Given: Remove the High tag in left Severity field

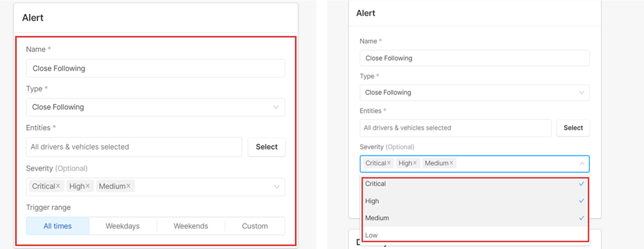Looking at the screenshot, I should 88,186.
